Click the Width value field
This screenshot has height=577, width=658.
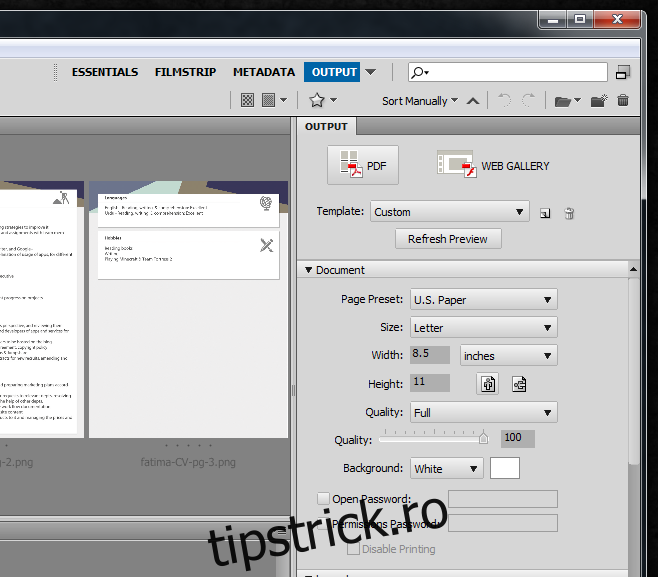pos(430,355)
